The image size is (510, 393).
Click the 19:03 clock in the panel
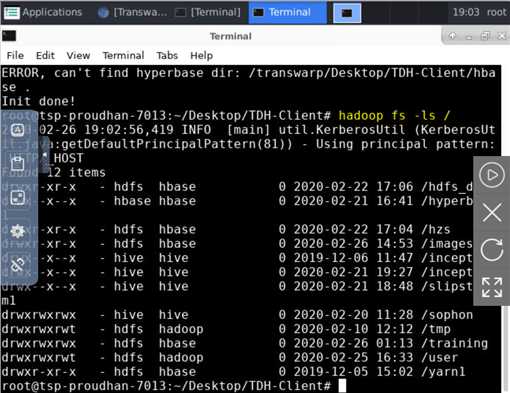click(466, 12)
